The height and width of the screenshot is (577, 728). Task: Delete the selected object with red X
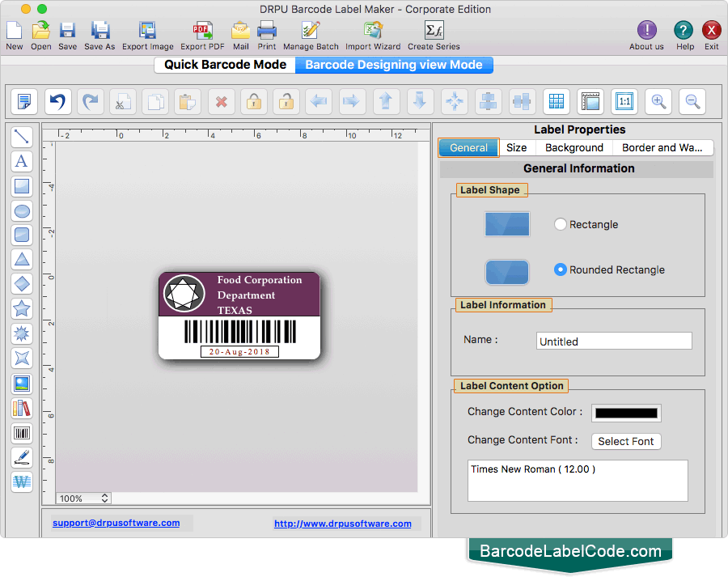222,101
